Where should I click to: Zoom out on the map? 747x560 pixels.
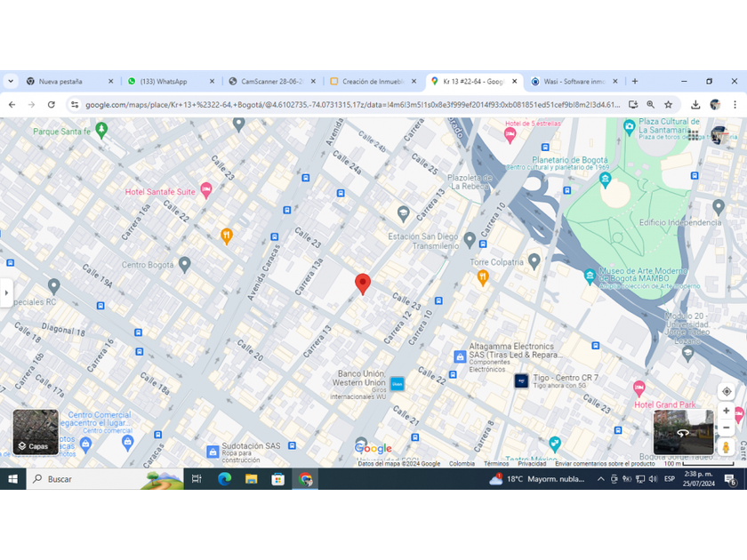pyautogui.click(x=726, y=428)
